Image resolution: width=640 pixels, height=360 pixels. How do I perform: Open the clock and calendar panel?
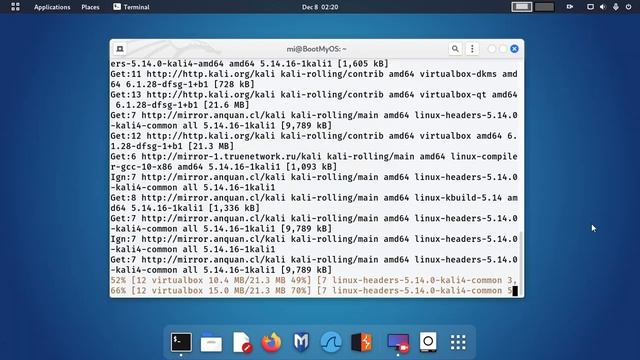[x=320, y=7]
